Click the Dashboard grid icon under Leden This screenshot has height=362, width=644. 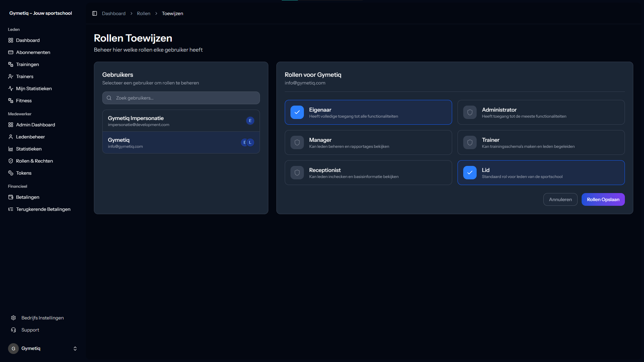tap(11, 40)
